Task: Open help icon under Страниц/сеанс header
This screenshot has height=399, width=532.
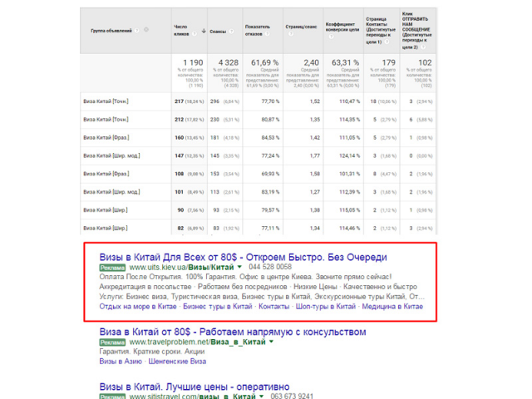Action: pyautogui.click(x=291, y=33)
